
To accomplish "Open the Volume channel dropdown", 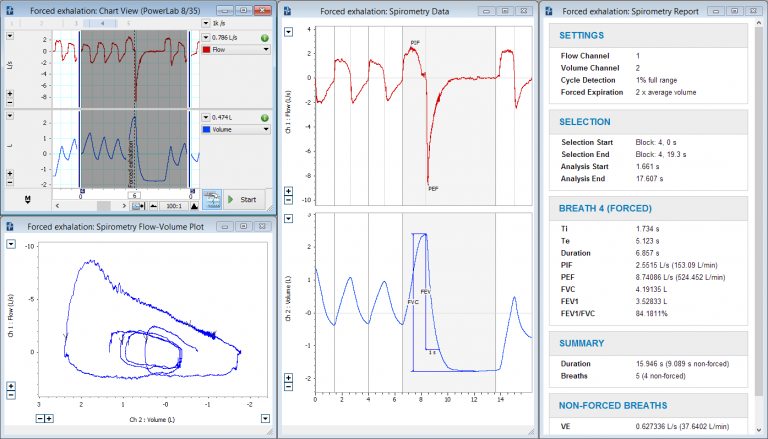I will pos(266,129).
